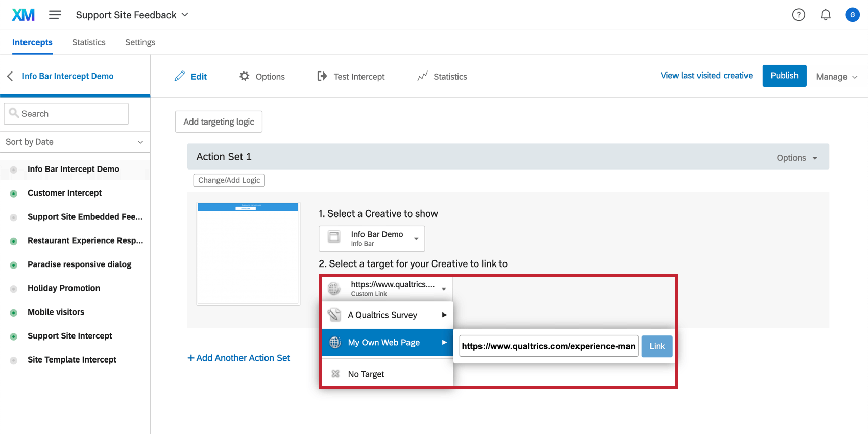Screen dimensions: 868x434
Task: Click the web page URL input field
Action: pyautogui.click(x=548, y=346)
